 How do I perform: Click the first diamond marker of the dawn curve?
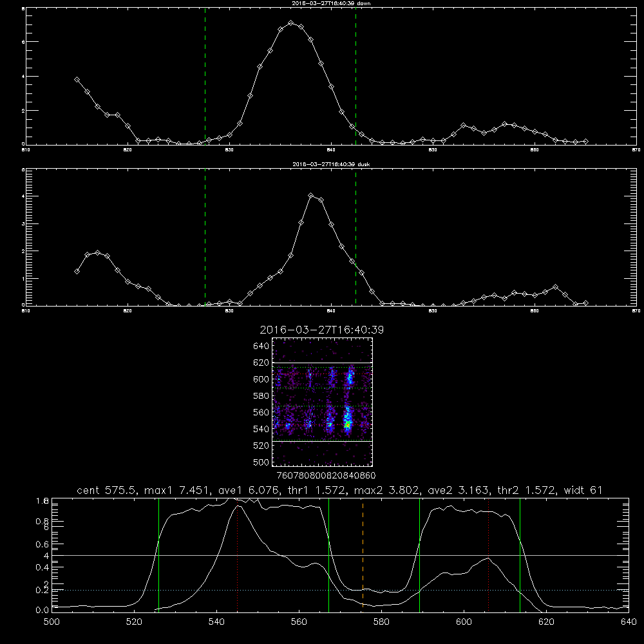pos(77,80)
